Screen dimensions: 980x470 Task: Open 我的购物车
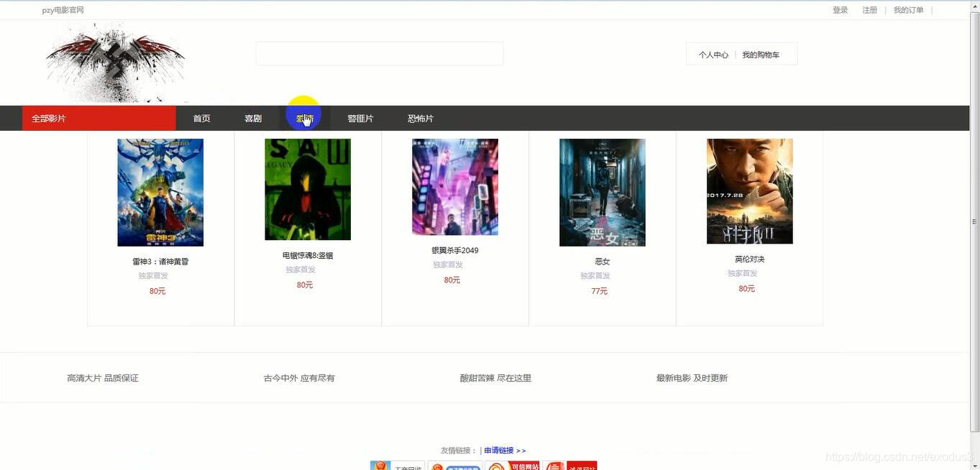[x=761, y=55]
